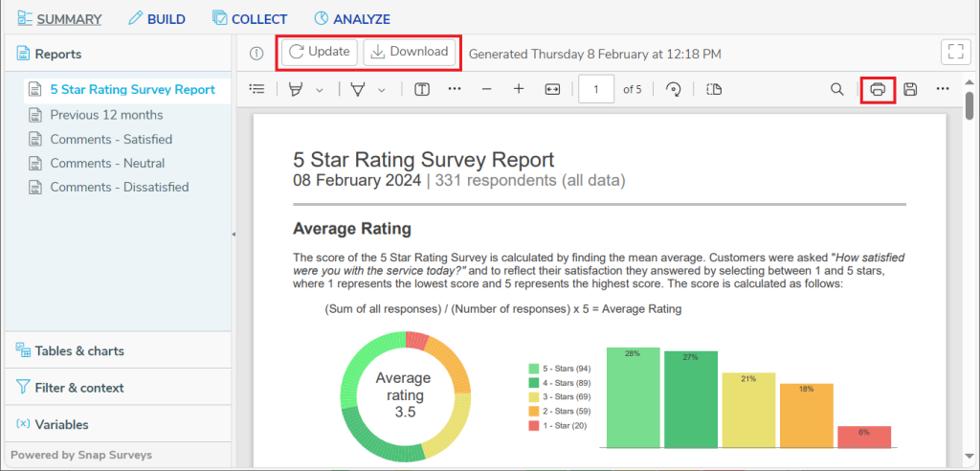Toggle the PDF table of contents icon
Screen dimensions: 980x471
point(256,89)
